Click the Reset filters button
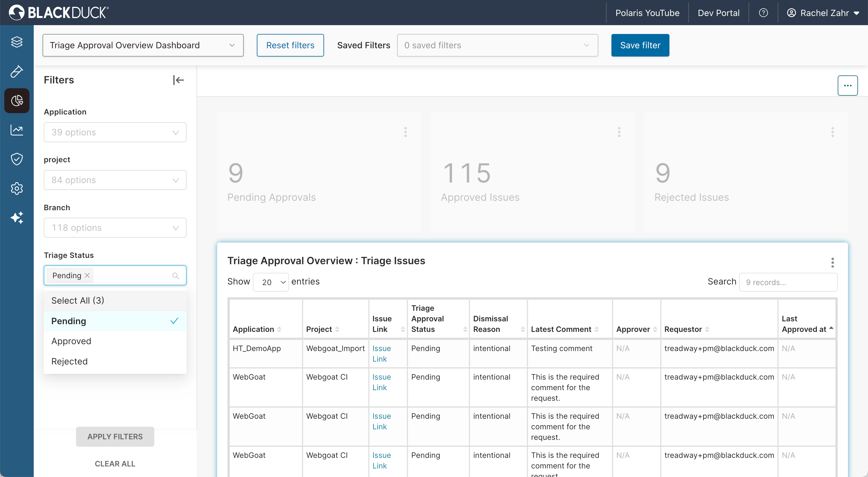Image resolution: width=868 pixels, height=477 pixels. click(290, 45)
